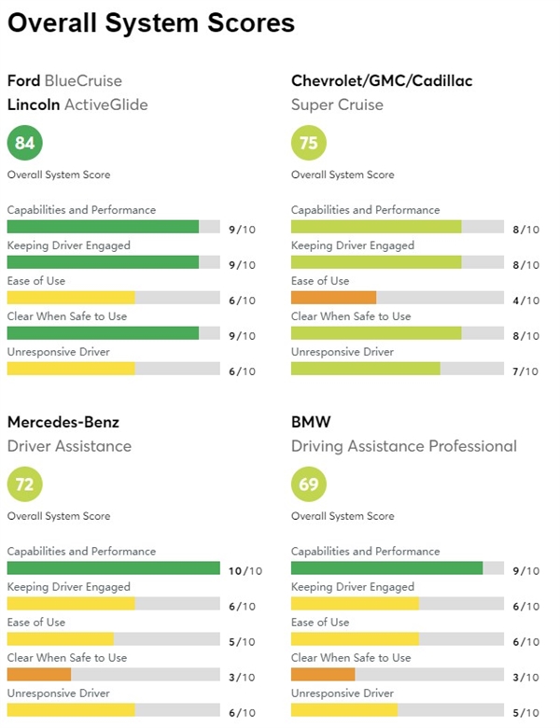The width and height of the screenshot is (560, 728).
Task: Click the BMW 69 score badge
Action: (x=309, y=483)
